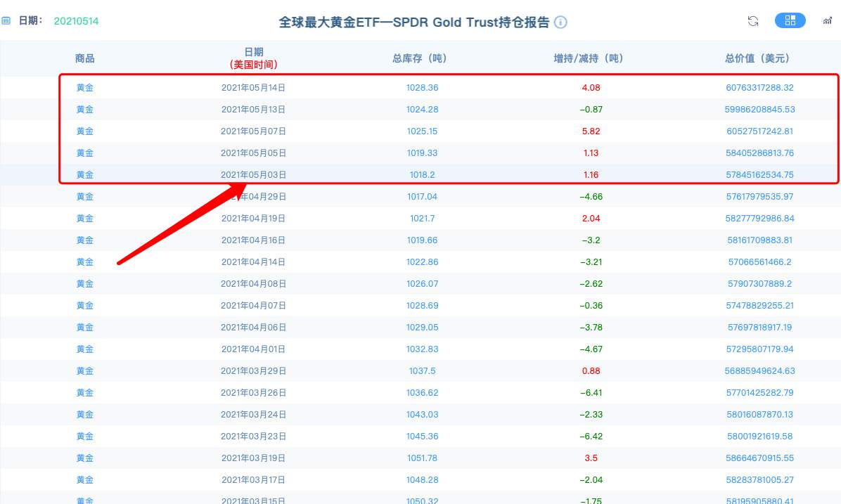Select the date cell 2021年04月14日
Screen dimensions: 841x504
[253, 262]
